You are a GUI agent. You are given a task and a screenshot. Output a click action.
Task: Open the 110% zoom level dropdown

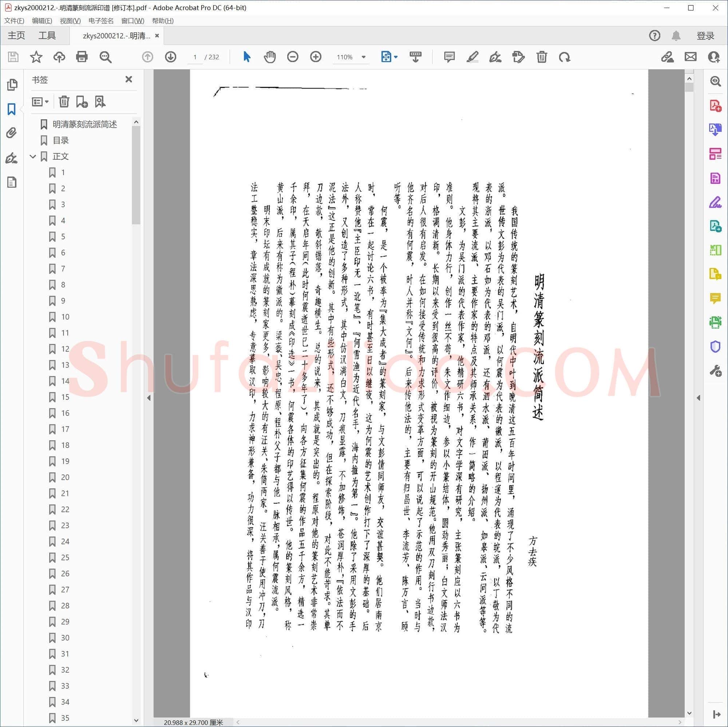[364, 57]
